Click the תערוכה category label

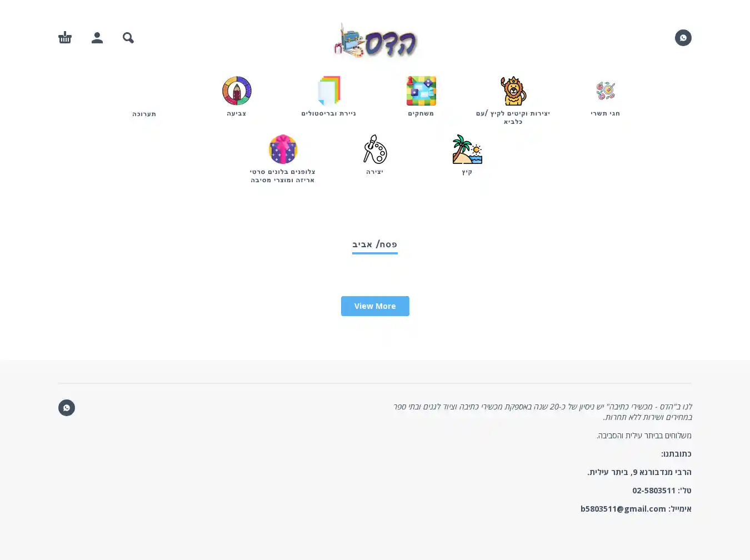(144, 114)
